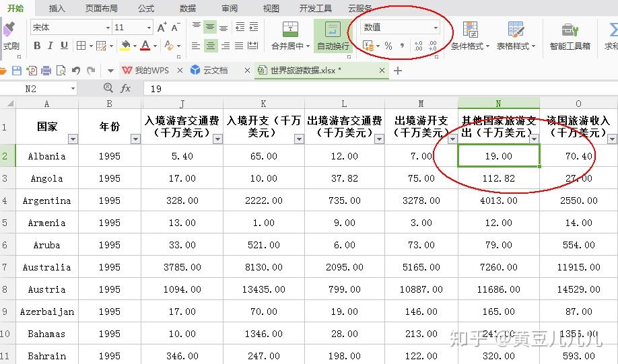Open the font name dropdown
This screenshot has height=364, width=618.
108,28
